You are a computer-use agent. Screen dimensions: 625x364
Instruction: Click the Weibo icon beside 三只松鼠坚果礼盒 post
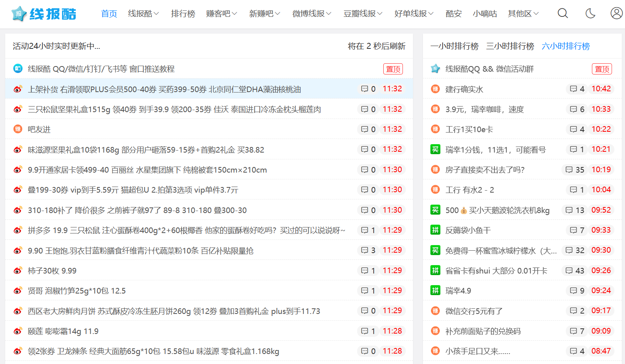point(18,109)
